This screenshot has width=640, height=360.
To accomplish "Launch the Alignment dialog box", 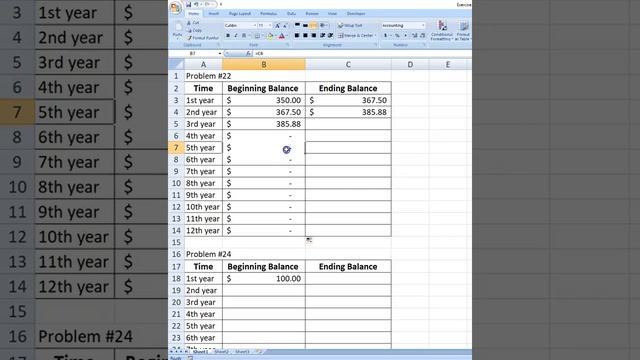I will 376,44.
